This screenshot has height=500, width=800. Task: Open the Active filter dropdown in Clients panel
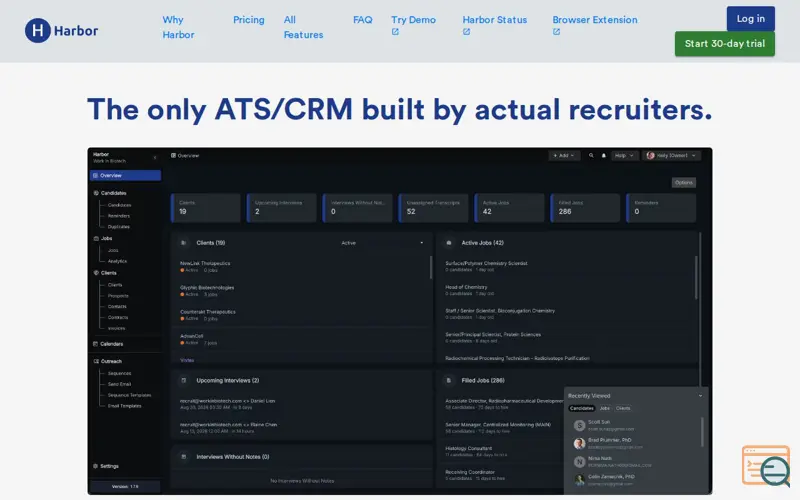(382, 243)
